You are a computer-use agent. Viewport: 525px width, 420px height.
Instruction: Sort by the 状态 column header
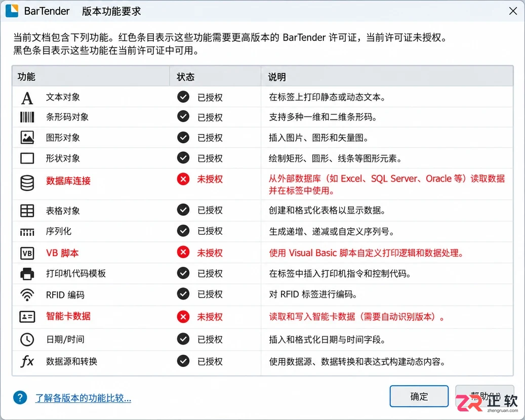click(x=215, y=76)
